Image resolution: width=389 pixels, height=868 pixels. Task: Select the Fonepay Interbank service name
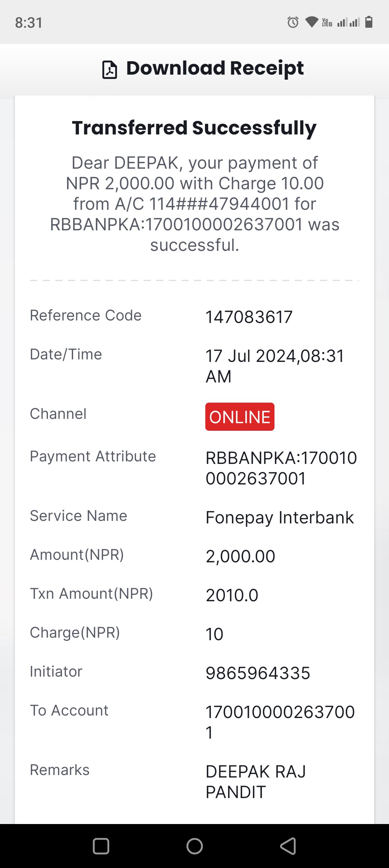pos(280,518)
